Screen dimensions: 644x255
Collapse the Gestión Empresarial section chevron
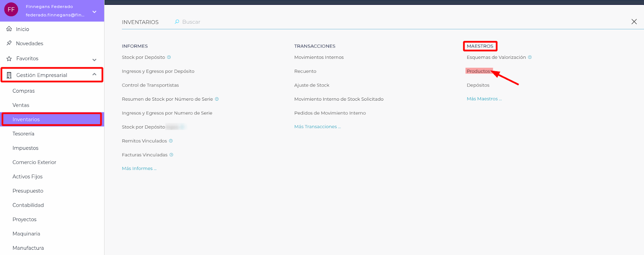[x=94, y=75]
